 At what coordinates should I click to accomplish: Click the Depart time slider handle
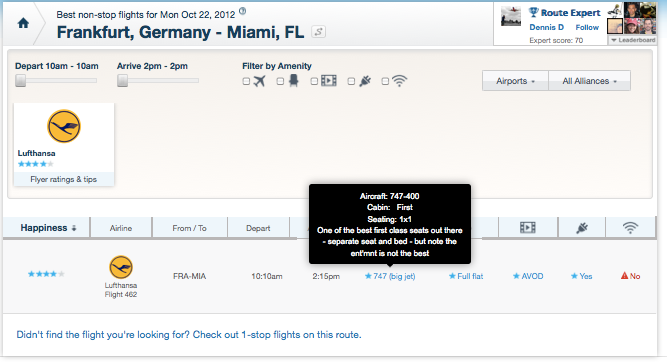[x=20, y=80]
